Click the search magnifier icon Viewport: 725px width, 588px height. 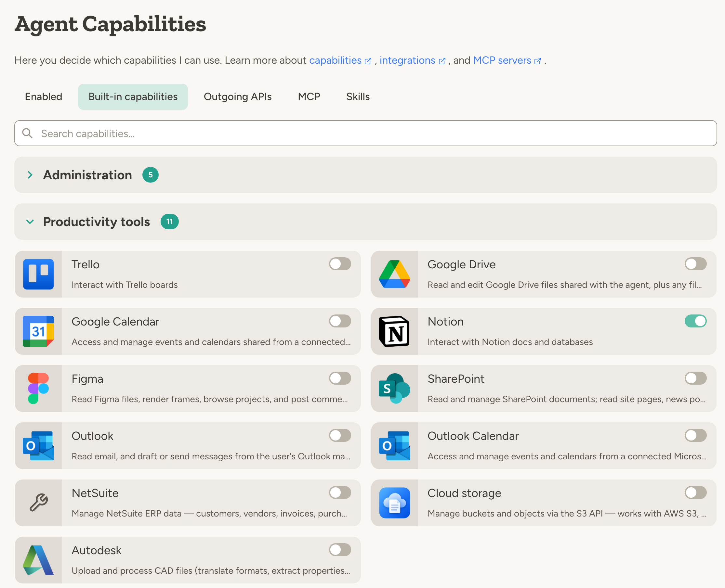click(x=27, y=133)
